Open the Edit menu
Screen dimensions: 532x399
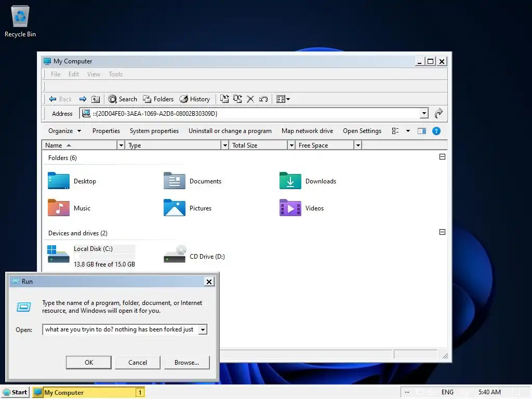point(74,74)
